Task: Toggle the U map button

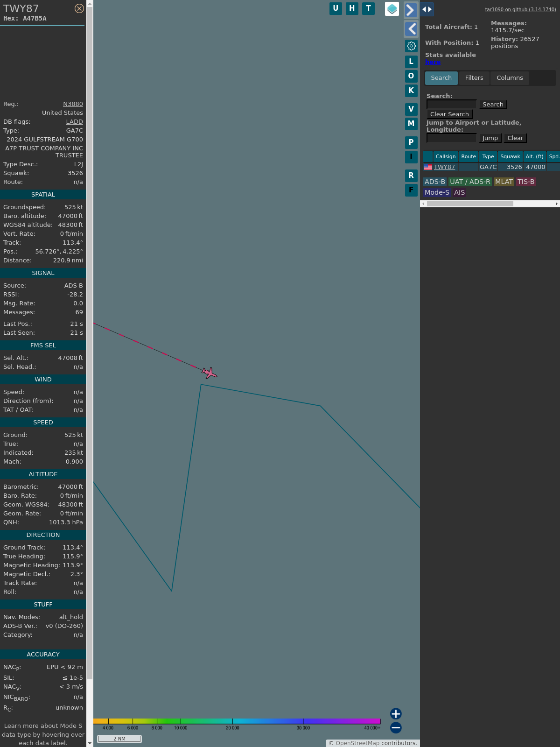Action: (x=336, y=8)
